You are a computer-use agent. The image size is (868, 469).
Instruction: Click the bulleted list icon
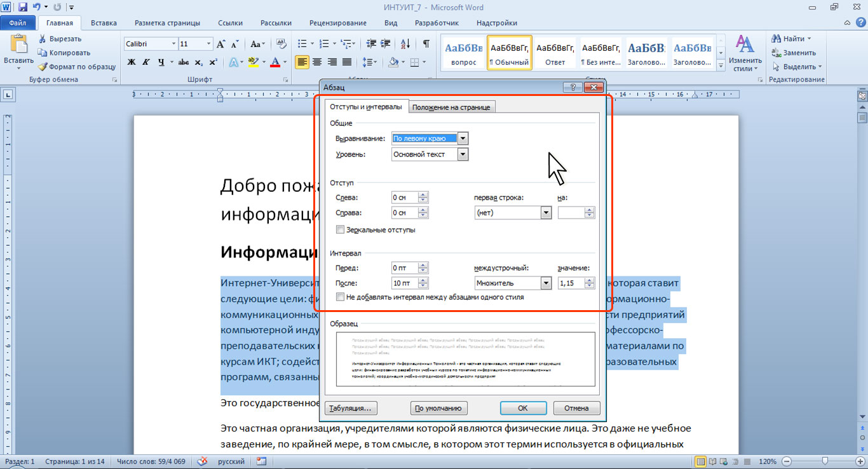(x=302, y=44)
